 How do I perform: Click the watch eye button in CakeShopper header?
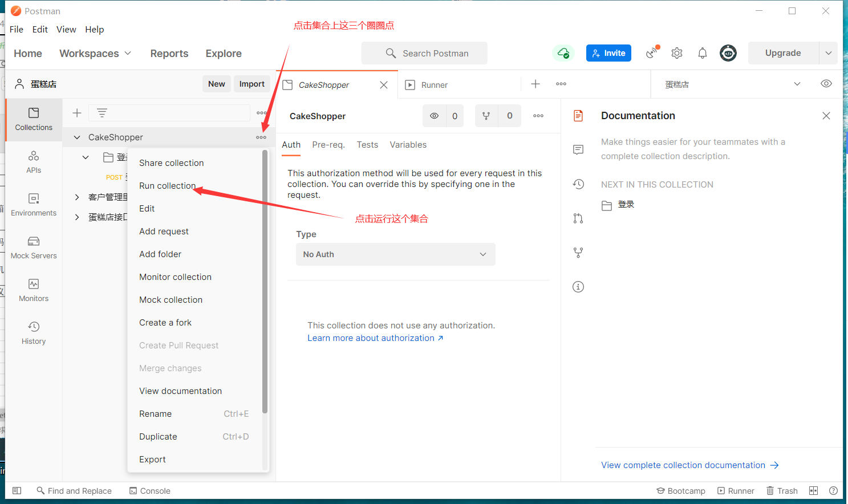point(434,116)
